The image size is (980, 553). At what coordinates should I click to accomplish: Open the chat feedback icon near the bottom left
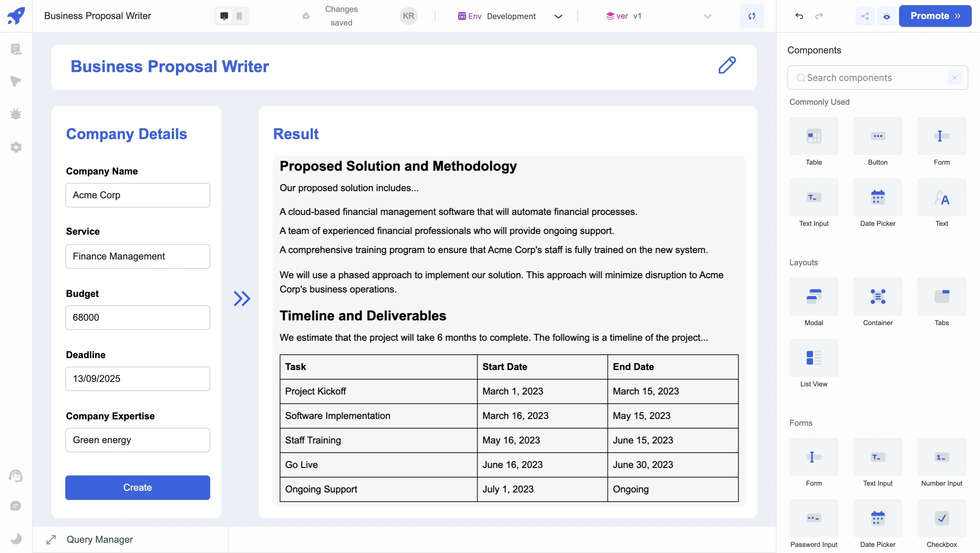(16, 506)
